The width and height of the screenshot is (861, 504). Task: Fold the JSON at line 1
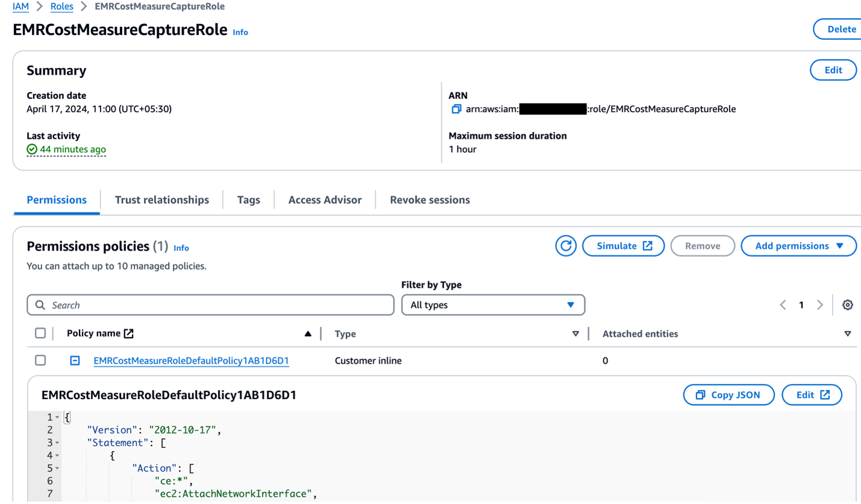57,417
